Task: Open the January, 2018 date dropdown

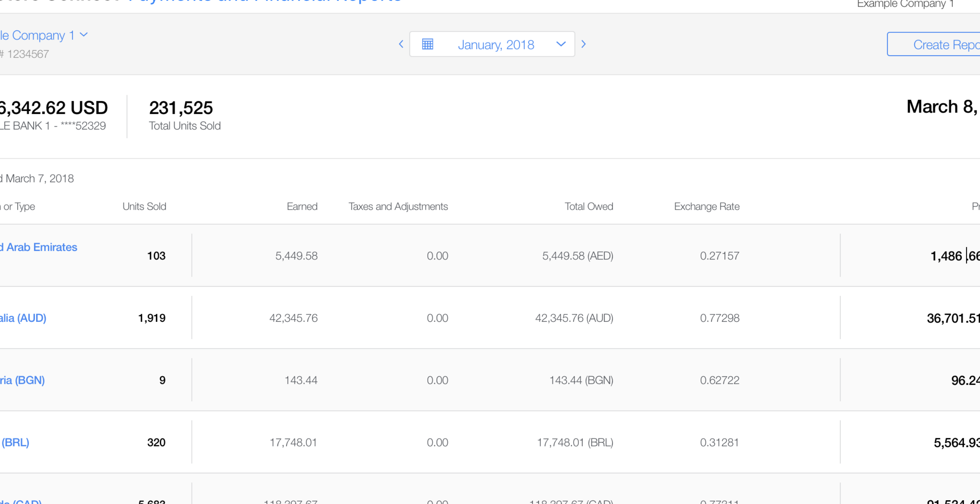Action: click(492, 44)
